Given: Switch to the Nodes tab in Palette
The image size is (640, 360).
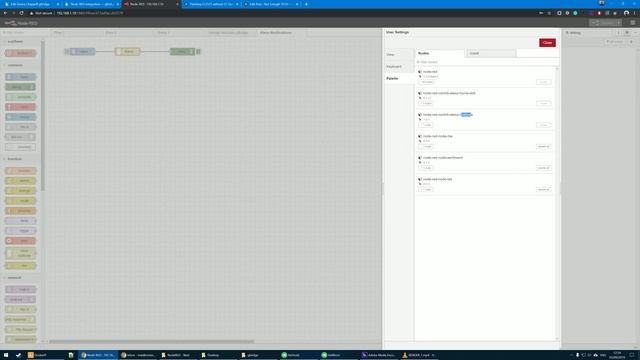Looking at the screenshot, I should (440, 53).
